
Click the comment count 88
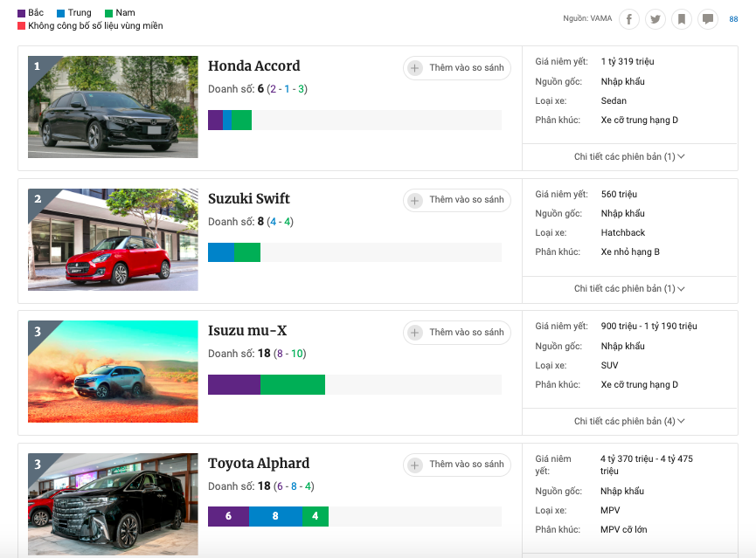point(733,19)
